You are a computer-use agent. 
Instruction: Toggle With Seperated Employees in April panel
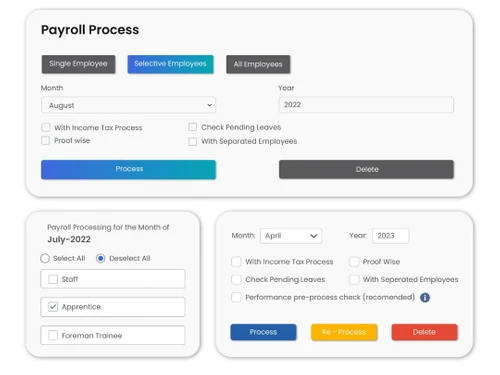pyautogui.click(x=354, y=279)
